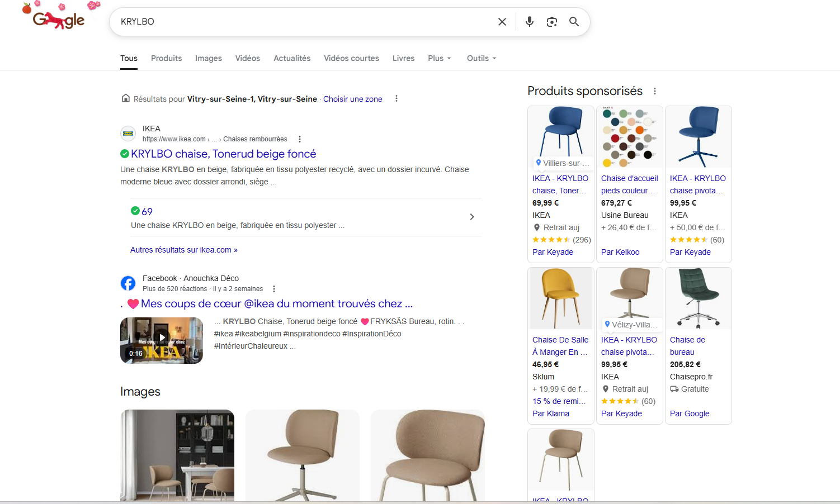
Task: Start voice search with microphone icon
Action: coord(529,22)
